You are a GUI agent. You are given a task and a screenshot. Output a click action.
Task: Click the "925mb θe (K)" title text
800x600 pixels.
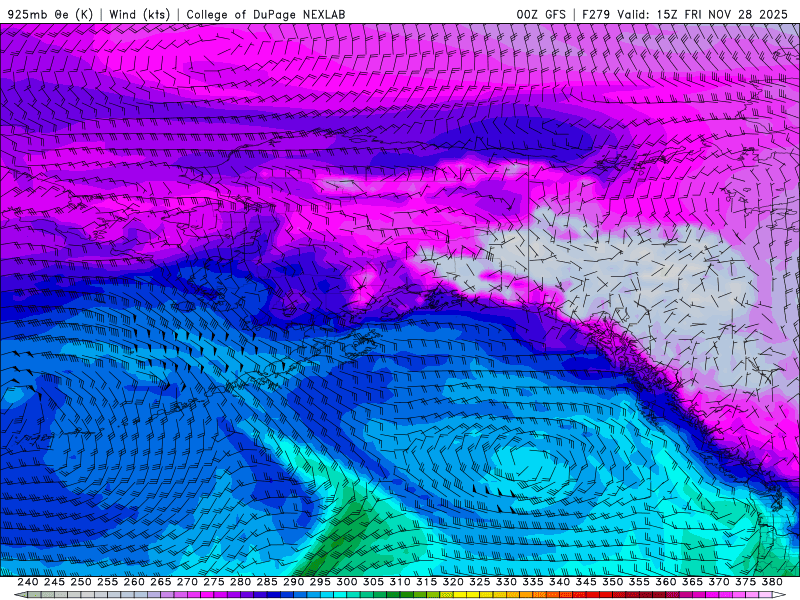pyautogui.click(x=51, y=14)
